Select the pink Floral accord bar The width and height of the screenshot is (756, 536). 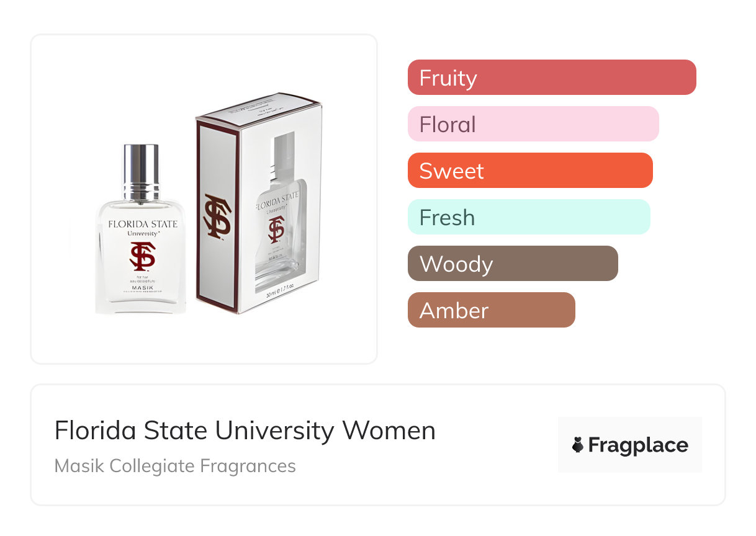click(533, 124)
